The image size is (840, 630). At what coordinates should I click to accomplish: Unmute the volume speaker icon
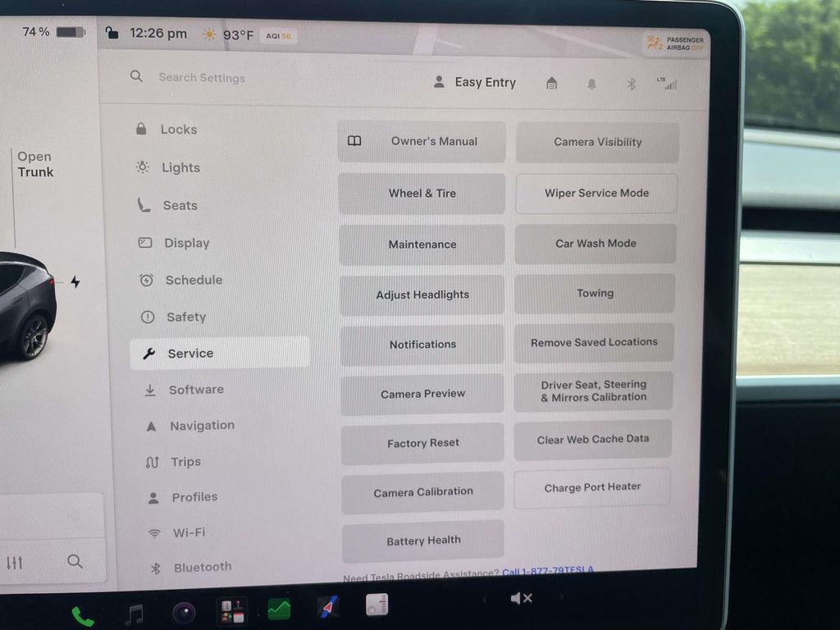point(521,598)
